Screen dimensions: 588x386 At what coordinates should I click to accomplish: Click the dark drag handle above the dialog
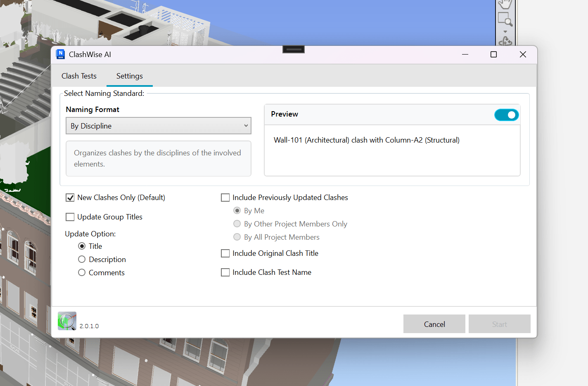(x=294, y=49)
